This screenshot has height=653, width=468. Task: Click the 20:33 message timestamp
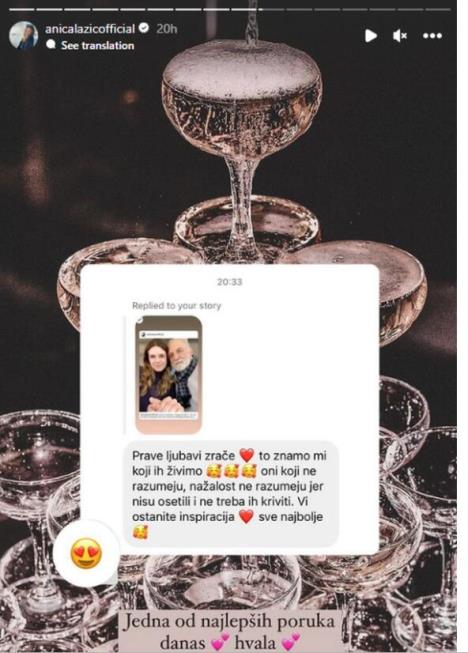click(229, 282)
